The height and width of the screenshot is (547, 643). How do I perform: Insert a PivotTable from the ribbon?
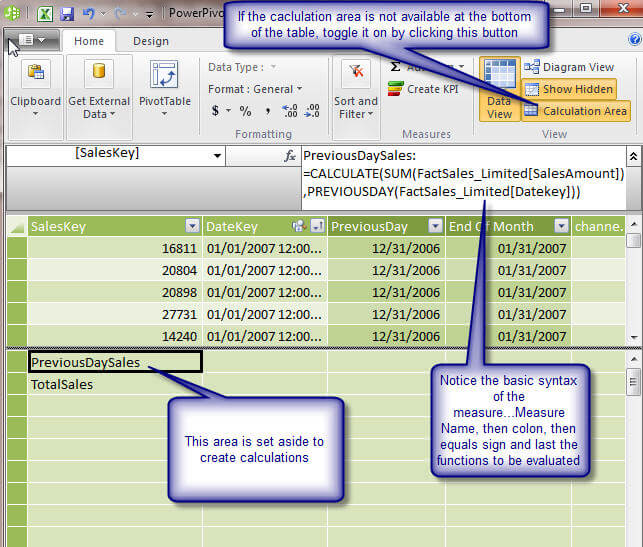(164, 76)
